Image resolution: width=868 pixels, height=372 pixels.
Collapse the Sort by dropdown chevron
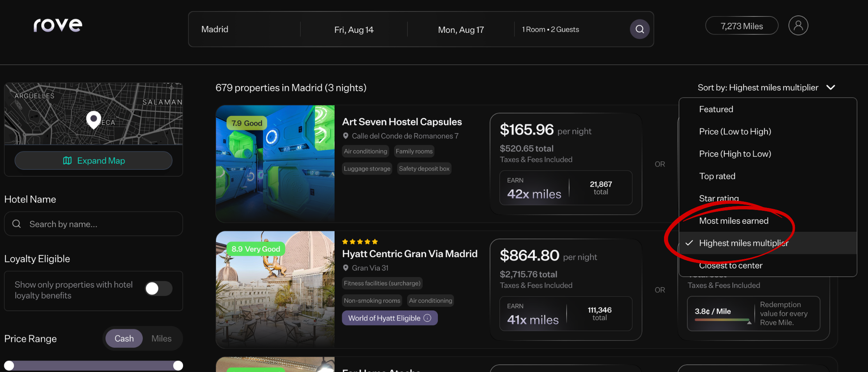click(831, 87)
